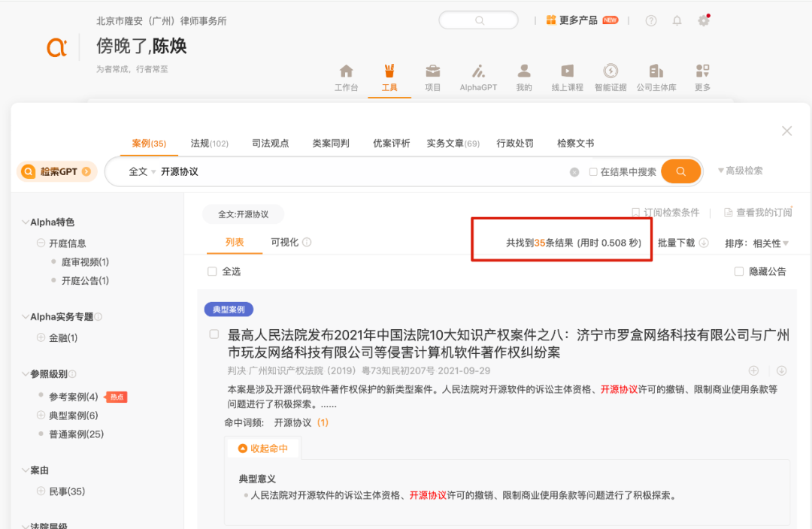Filter by 开庭公告(1)
The image size is (812, 529).
[x=85, y=280]
